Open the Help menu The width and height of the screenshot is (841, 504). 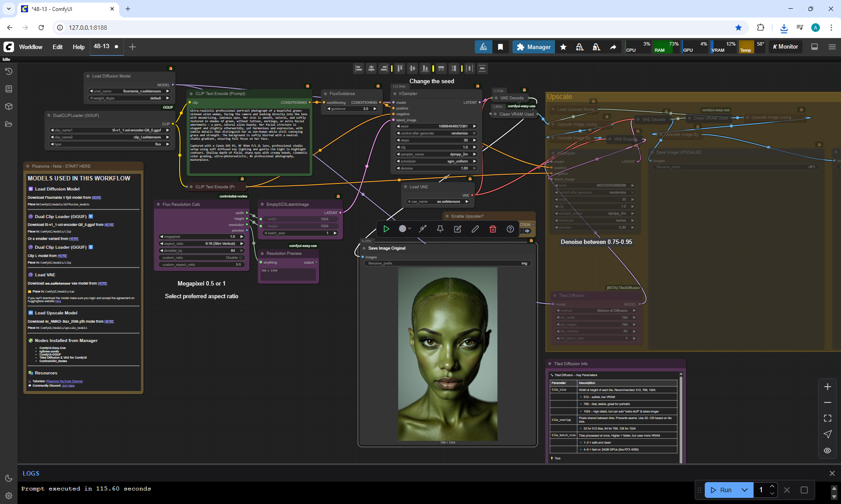point(78,47)
